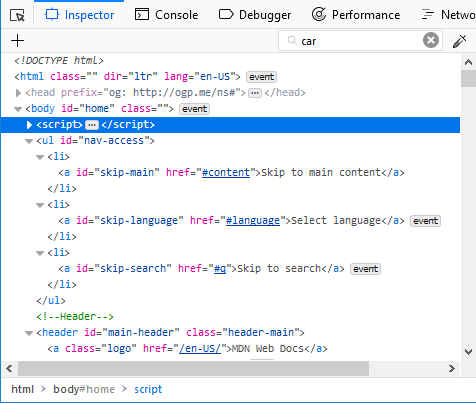Screen dimensions: 476x403
Task: Open the Network tab
Action: point(448,15)
